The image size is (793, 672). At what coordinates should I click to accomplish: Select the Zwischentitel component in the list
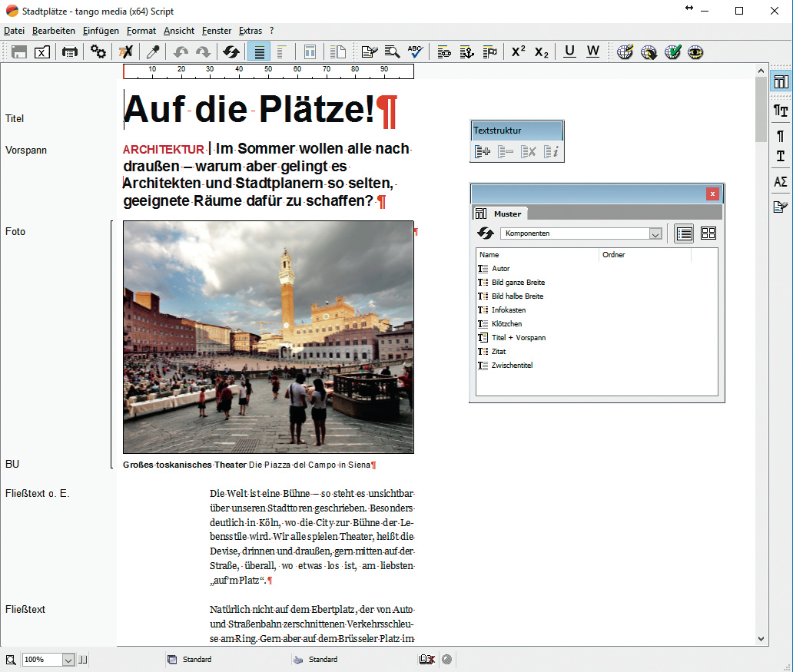512,366
